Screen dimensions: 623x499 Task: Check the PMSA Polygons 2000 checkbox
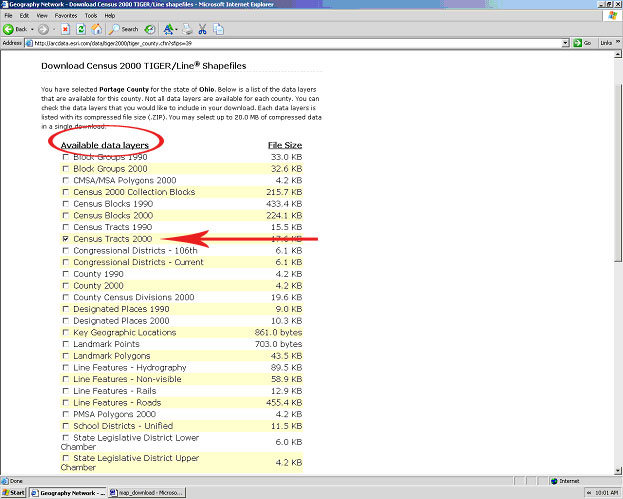(x=66, y=414)
